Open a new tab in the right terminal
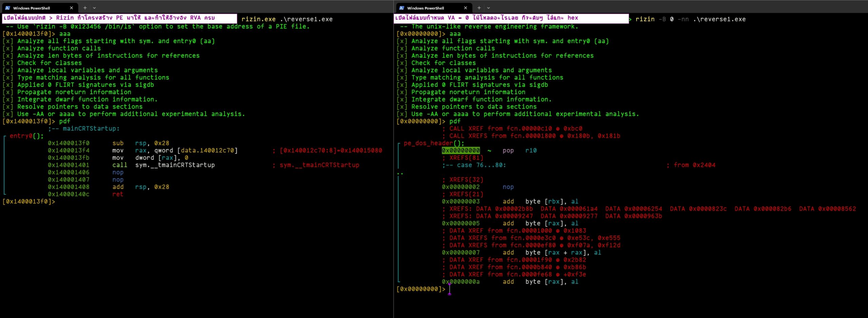The width and height of the screenshot is (868, 318). coord(479,8)
